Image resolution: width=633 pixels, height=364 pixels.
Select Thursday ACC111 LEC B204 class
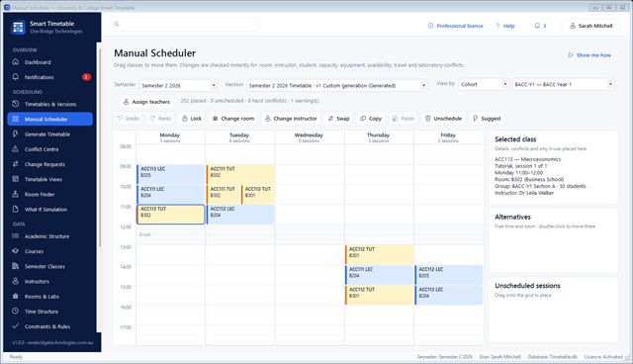tap(379, 275)
